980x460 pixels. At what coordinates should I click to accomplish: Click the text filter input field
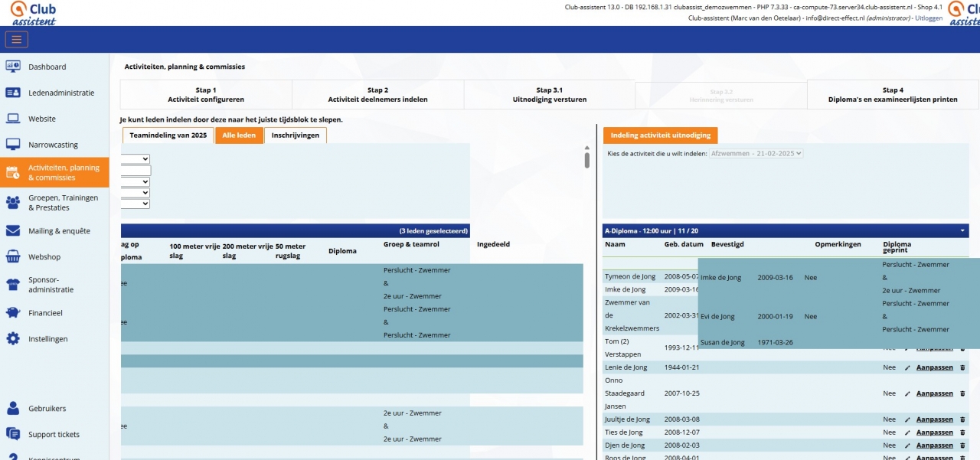click(136, 171)
